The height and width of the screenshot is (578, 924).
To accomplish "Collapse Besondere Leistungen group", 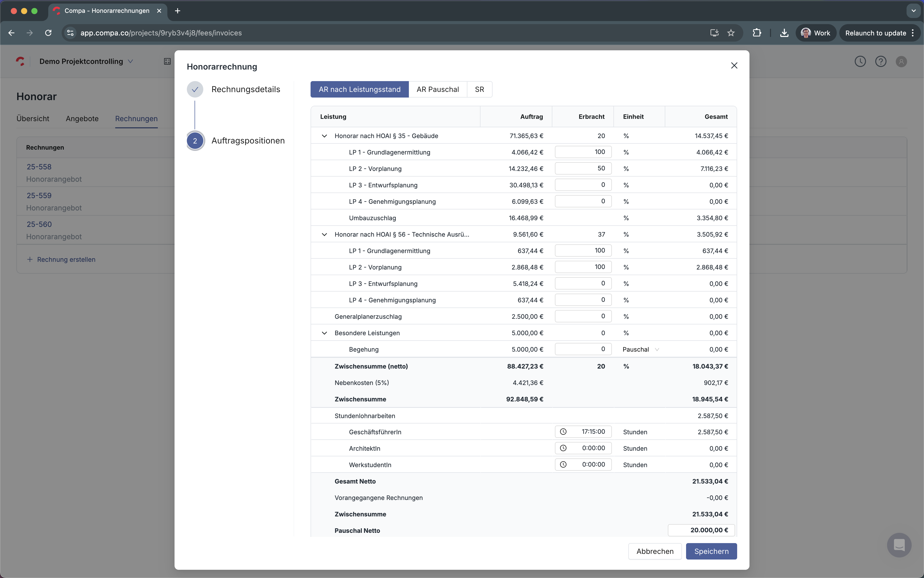I will 324,333.
